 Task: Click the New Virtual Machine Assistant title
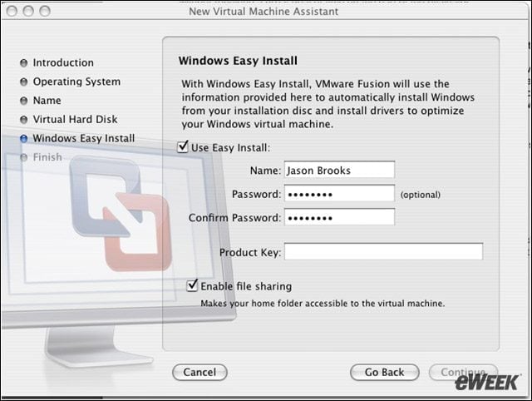pos(264,12)
